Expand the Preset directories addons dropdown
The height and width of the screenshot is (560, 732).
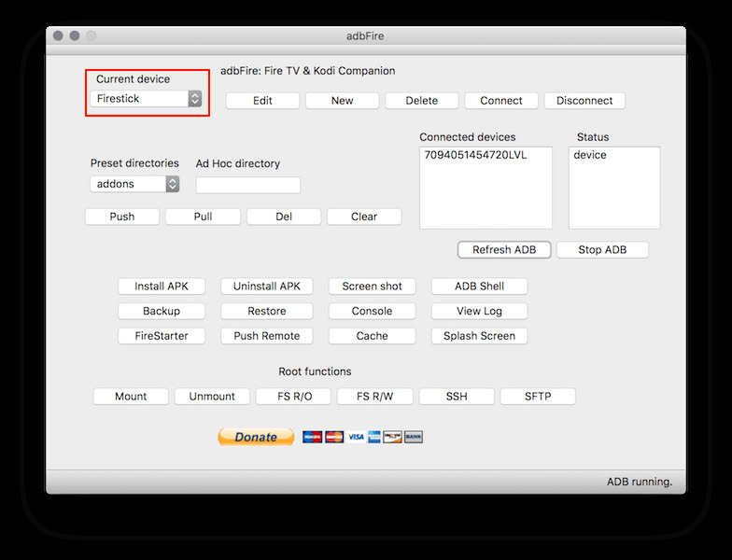[x=134, y=184]
